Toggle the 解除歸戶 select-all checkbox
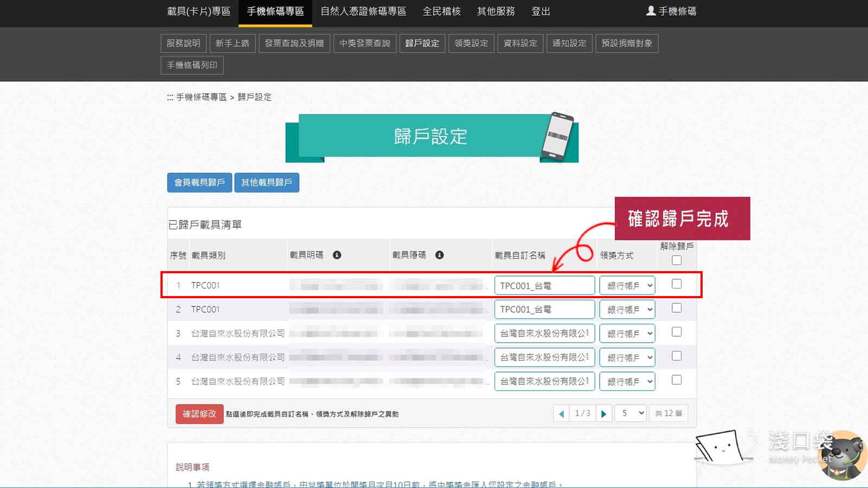The width and height of the screenshot is (868, 488). click(x=676, y=260)
